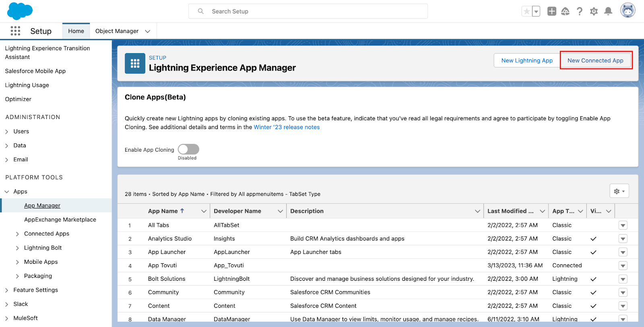Image resolution: width=644 pixels, height=327 pixels.
Task: Open row actions for App Launcher
Action: pos(623,253)
